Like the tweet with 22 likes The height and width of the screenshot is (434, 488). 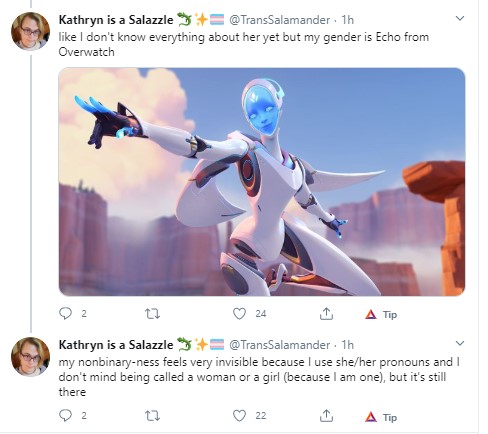coord(239,416)
